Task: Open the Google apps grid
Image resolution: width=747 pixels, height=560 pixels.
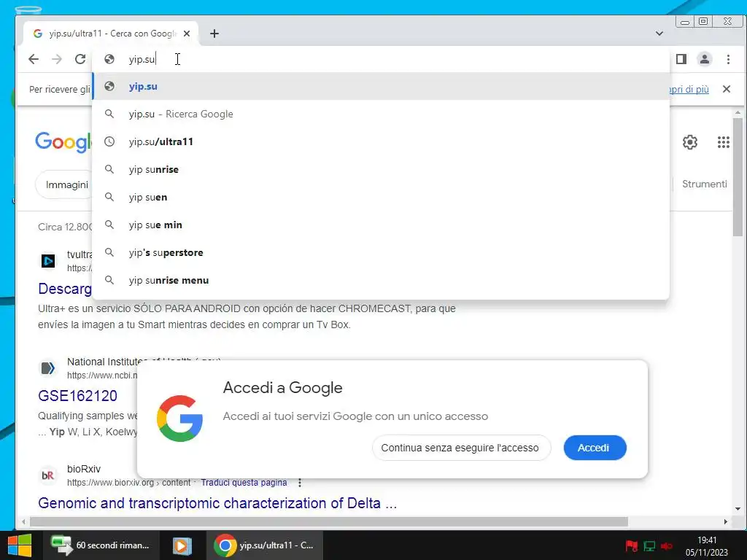Action: (723, 142)
